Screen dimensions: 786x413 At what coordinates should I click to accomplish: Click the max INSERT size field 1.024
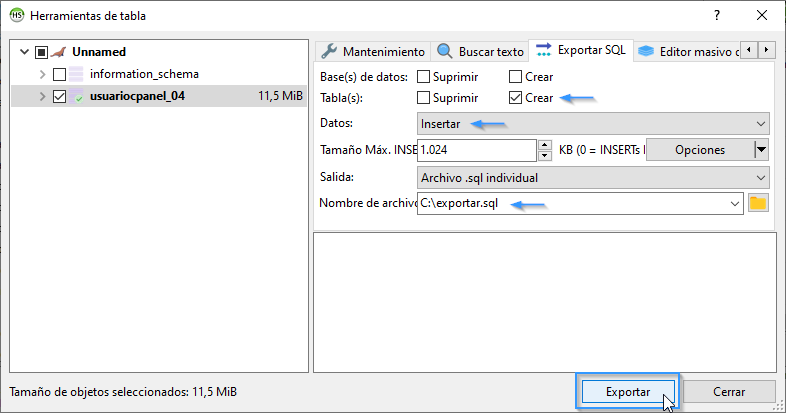(477, 150)
